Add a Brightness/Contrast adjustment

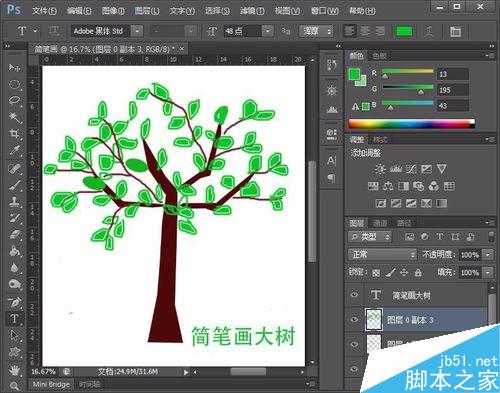click(380, 169)
